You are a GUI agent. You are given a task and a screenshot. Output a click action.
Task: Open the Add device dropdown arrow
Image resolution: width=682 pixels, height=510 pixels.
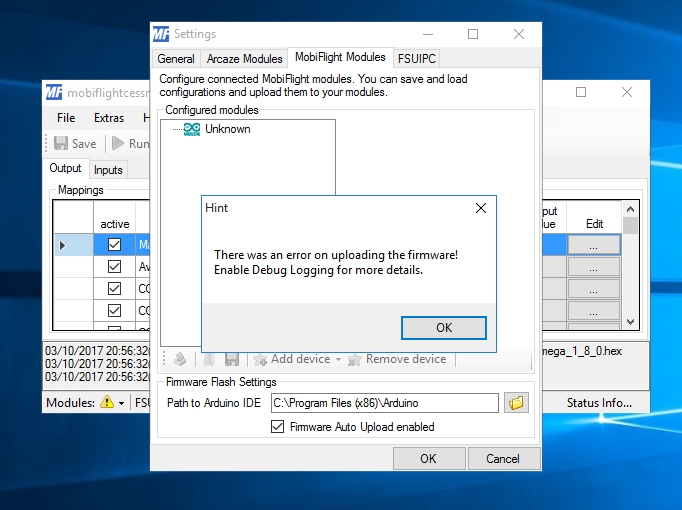point(338,360)
